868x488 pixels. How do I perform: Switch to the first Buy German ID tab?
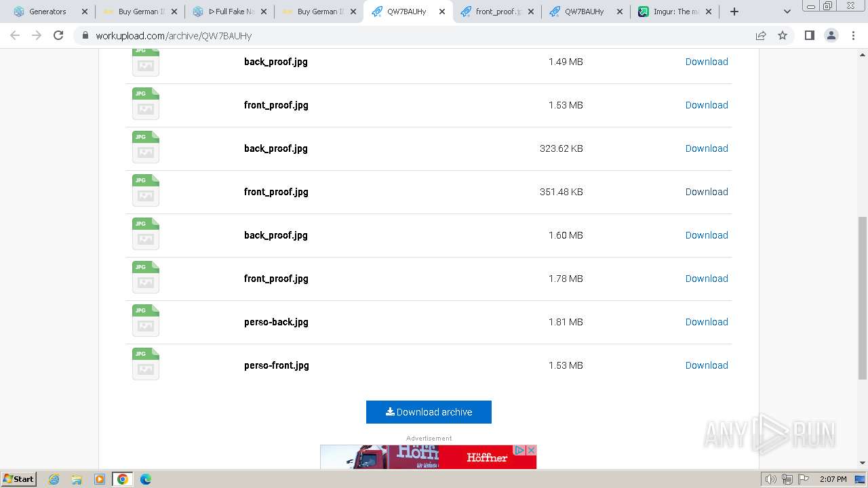140,12
